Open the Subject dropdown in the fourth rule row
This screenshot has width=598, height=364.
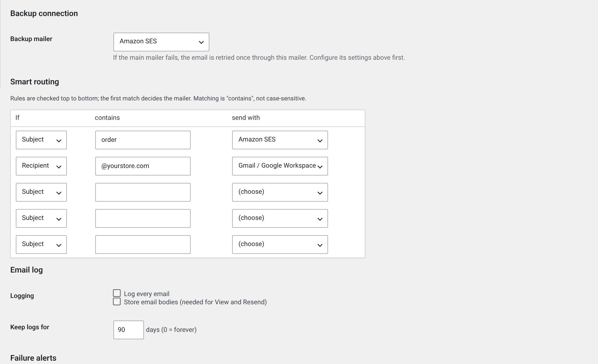coord(41,218)
